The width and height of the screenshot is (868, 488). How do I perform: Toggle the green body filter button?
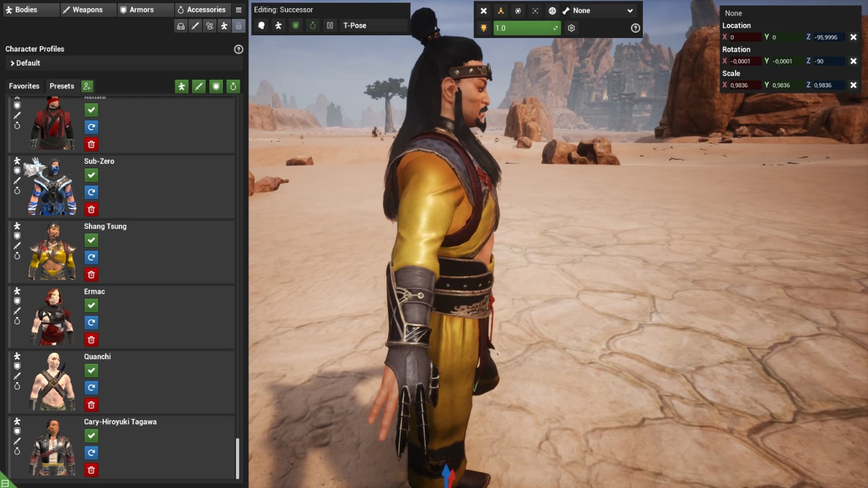pos(182,86)
